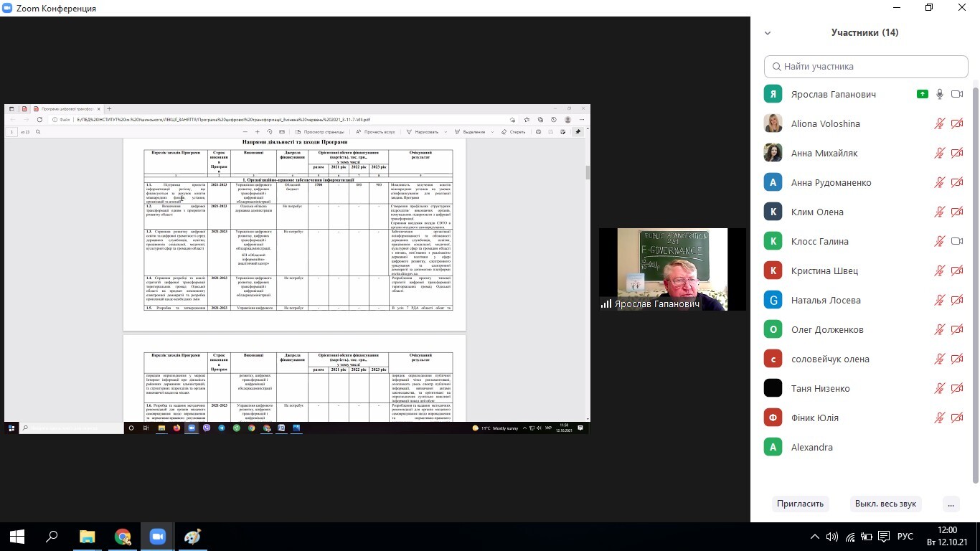Unmute Клосс Галина's microphone

pyautogui.click(x=940, y=241)
